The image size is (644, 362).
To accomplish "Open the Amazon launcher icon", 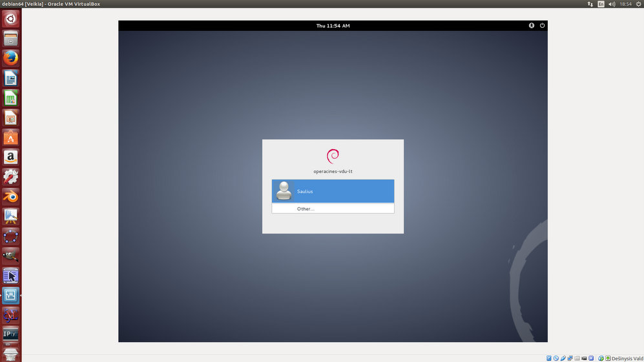I will (x=10, y=157).
